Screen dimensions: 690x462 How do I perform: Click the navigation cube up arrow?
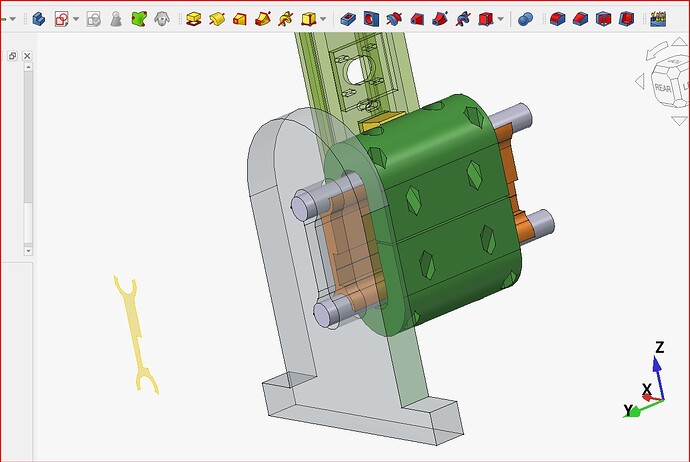click(x=680, y=42)
